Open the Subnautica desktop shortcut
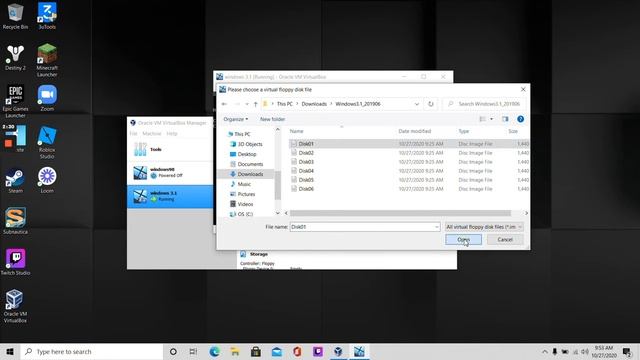Viewport: 640px width, 360px height. [16, 221]
